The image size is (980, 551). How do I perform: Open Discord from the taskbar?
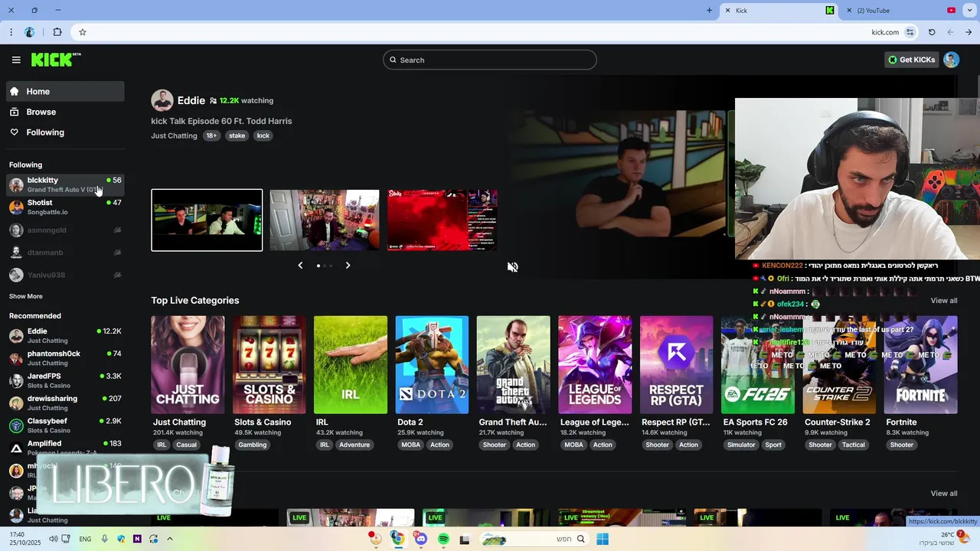pos(420,540)
